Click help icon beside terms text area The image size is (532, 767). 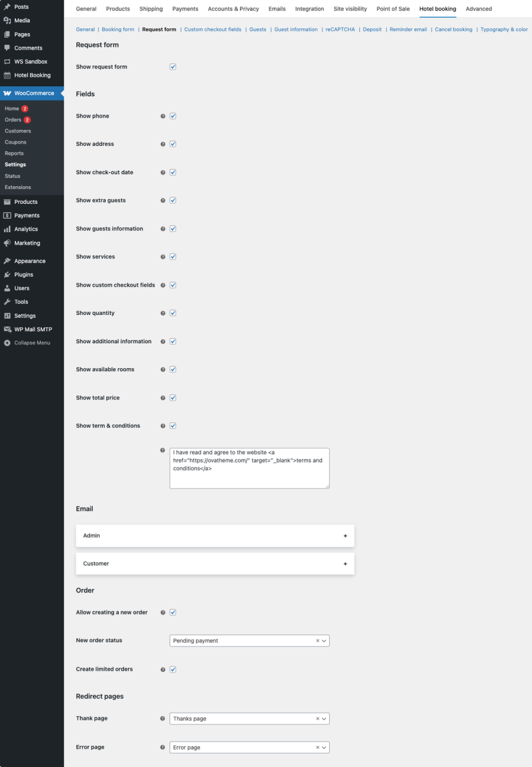(x=163, y=450)
